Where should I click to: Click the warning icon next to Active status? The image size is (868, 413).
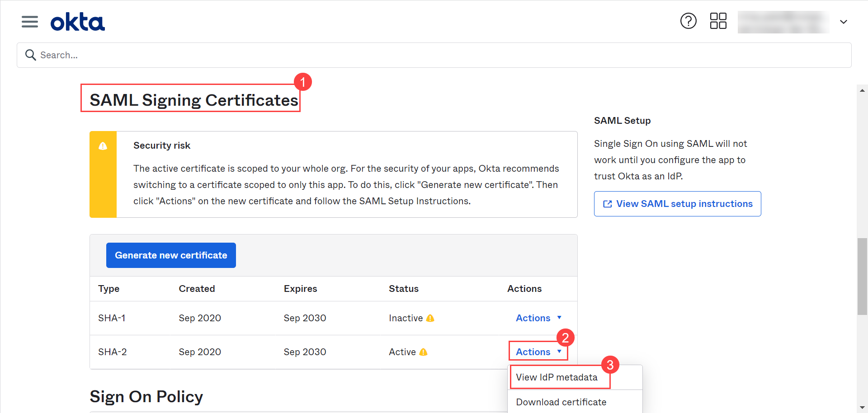423,352
